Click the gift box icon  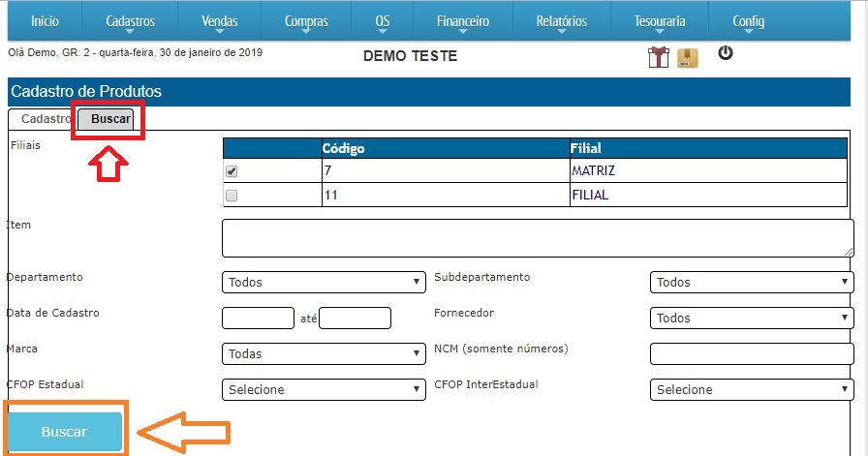[x=659, y=57]
